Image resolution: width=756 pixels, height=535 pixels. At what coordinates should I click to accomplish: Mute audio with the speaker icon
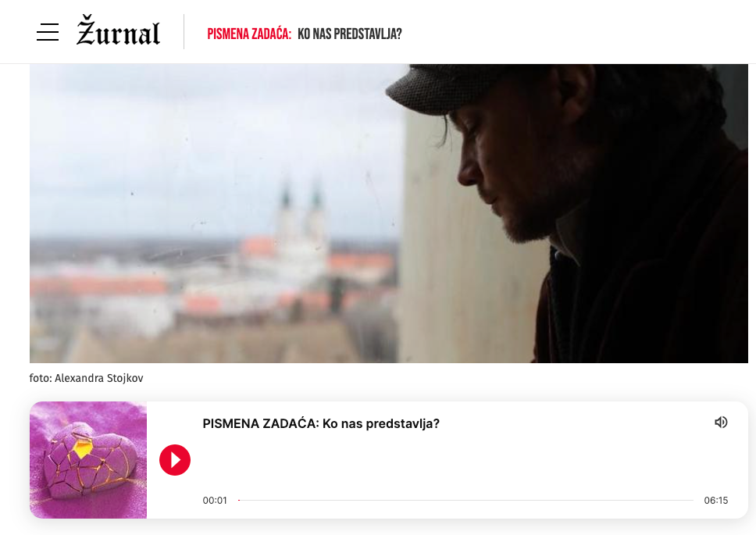click(x=721, y=423)
